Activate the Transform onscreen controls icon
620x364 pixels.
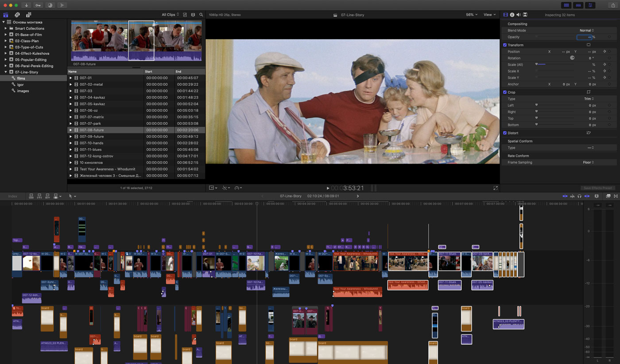point(589,45)
